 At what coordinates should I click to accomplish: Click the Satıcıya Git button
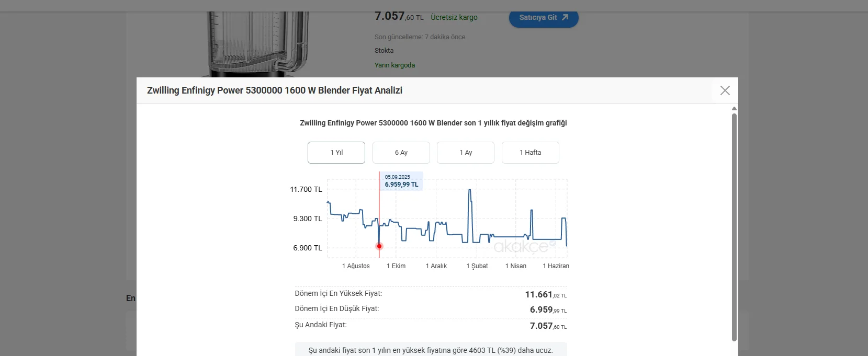pyautogui.click(x=544, y=17)
